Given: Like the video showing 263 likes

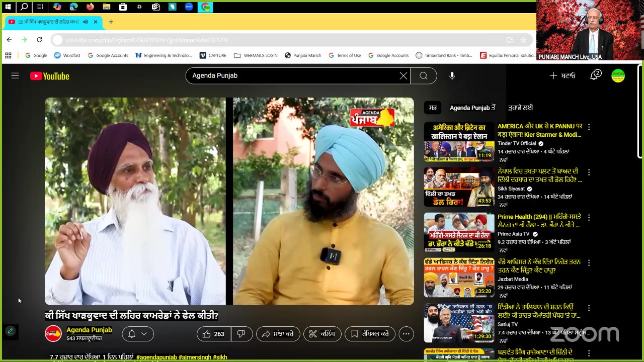Looking at the screenshot, I should pos(214,334).
